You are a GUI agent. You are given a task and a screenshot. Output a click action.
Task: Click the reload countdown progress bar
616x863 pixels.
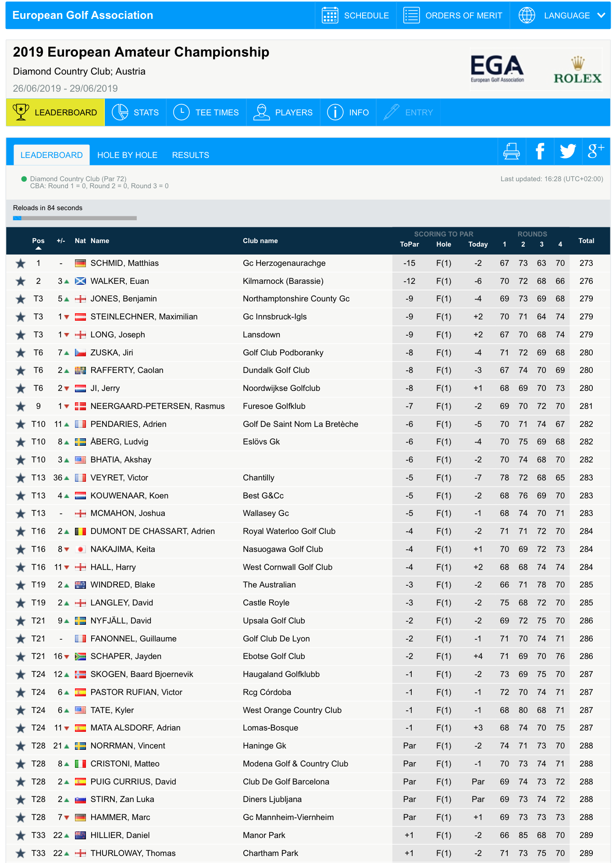coord(75,218)
